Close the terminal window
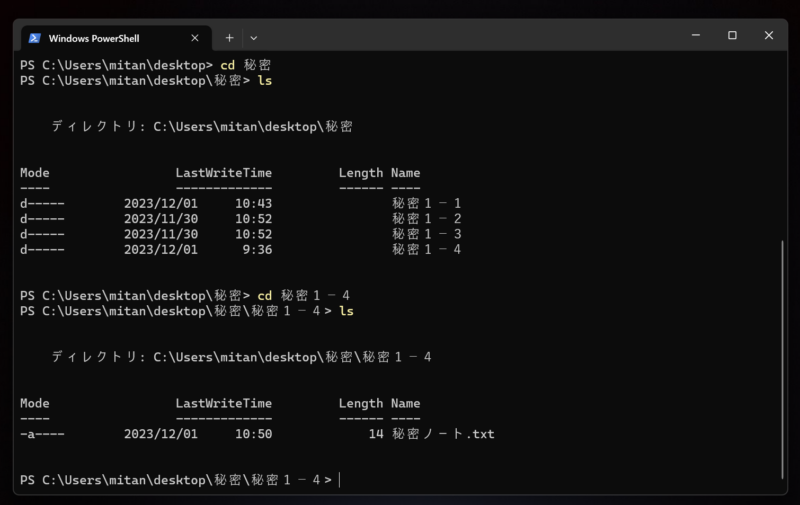Screen dimensions: 800x505 click(769, 35)
